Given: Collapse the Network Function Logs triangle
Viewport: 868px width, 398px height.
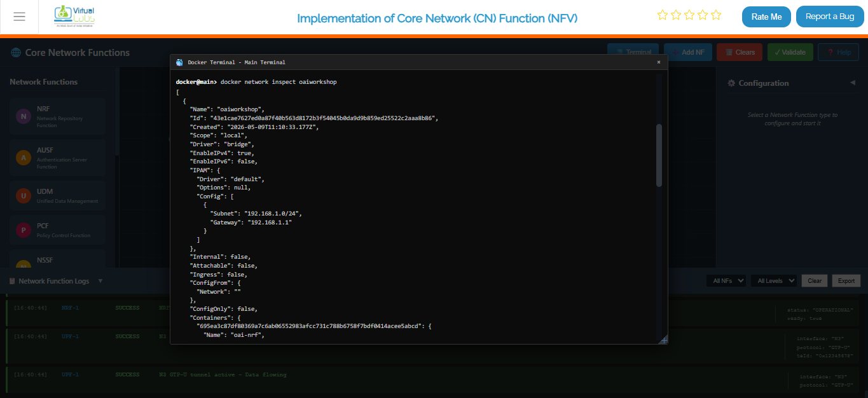Looking at the screenshot, I should pyautogui.click(x=100, y=280).
